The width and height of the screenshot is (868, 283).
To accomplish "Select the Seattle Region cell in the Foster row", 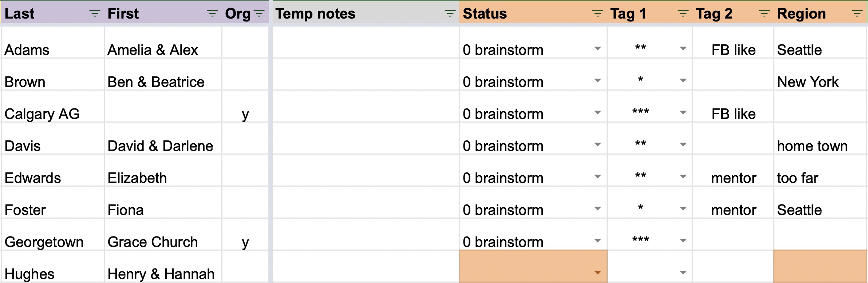I will [x=801, y=210].
